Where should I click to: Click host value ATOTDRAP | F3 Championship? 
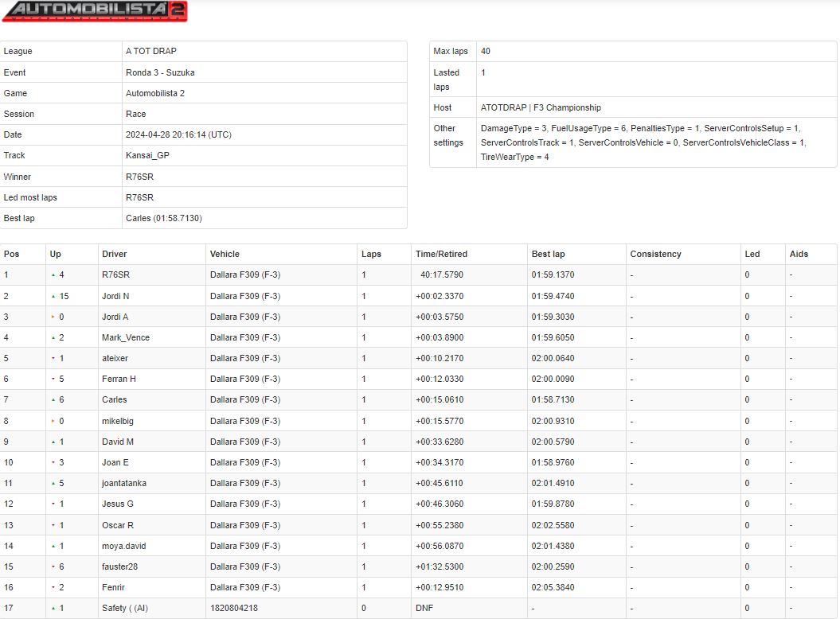click(541, 107)
